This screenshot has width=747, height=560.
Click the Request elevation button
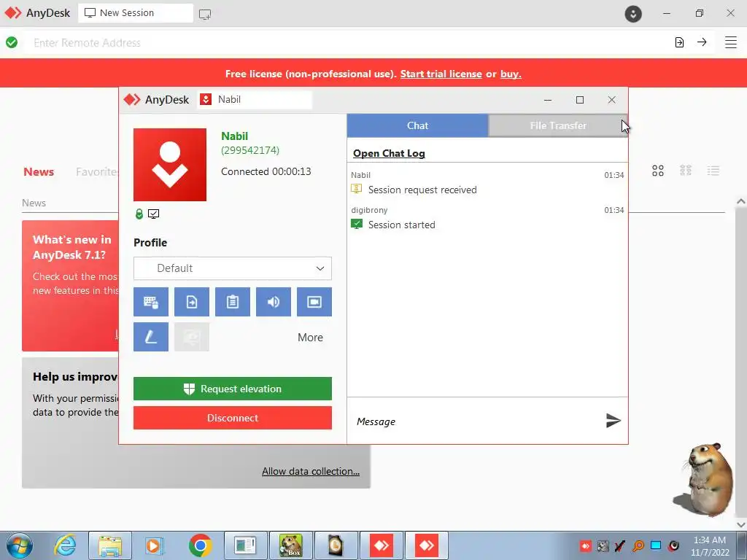click(x=233, y=389)
